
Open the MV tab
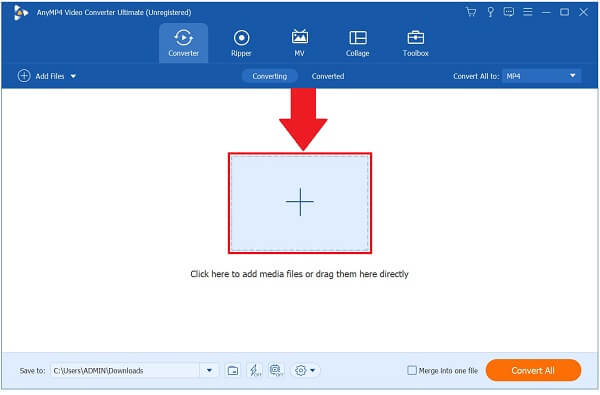coord(299,43)
